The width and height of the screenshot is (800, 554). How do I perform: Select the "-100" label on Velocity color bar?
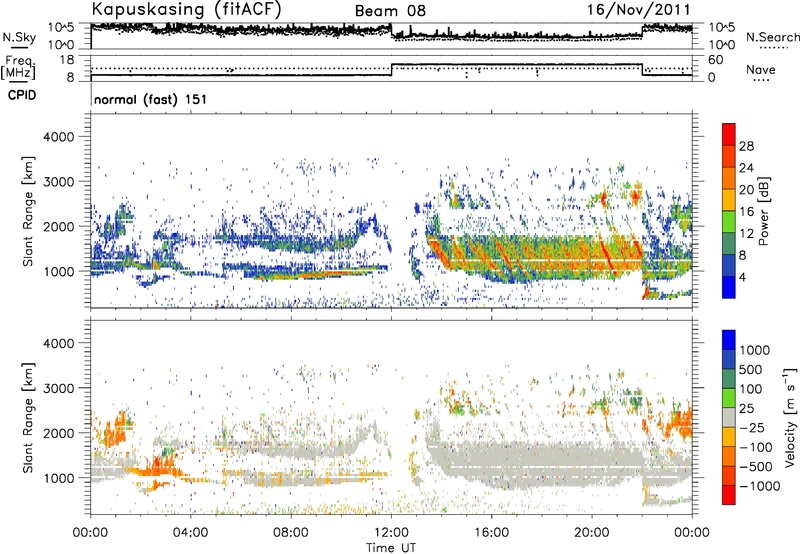click(x=756, y=447)
